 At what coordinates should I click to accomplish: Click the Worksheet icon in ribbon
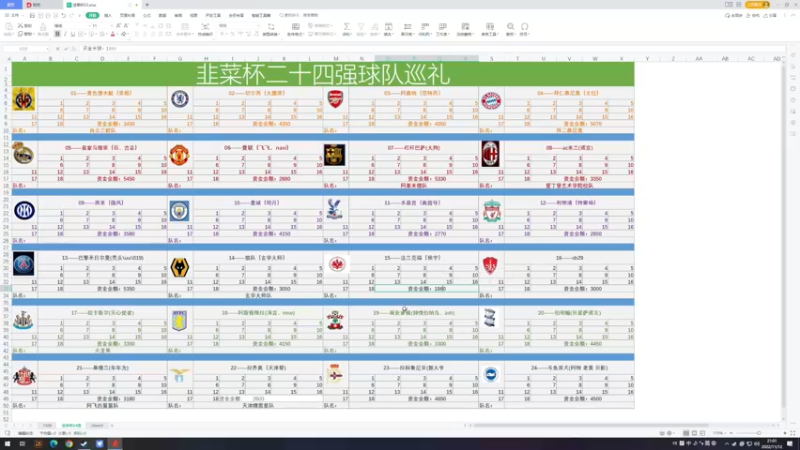442,27
